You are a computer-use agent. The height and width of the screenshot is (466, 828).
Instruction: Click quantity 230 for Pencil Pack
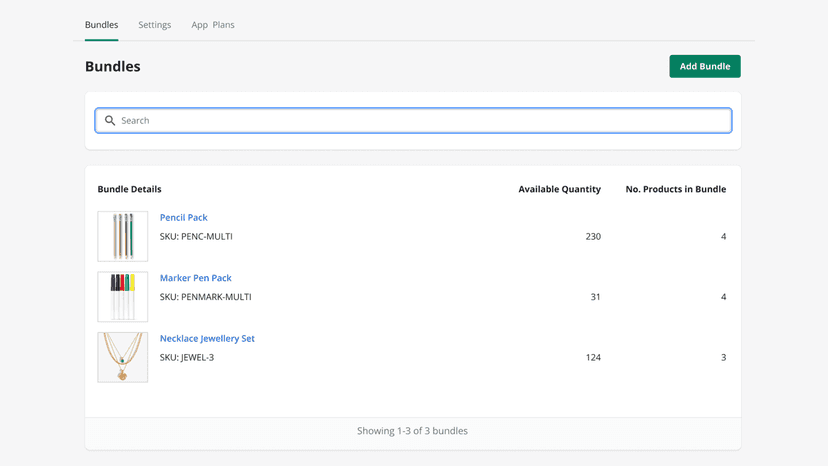pyautogui.click(x=593, y=236)
